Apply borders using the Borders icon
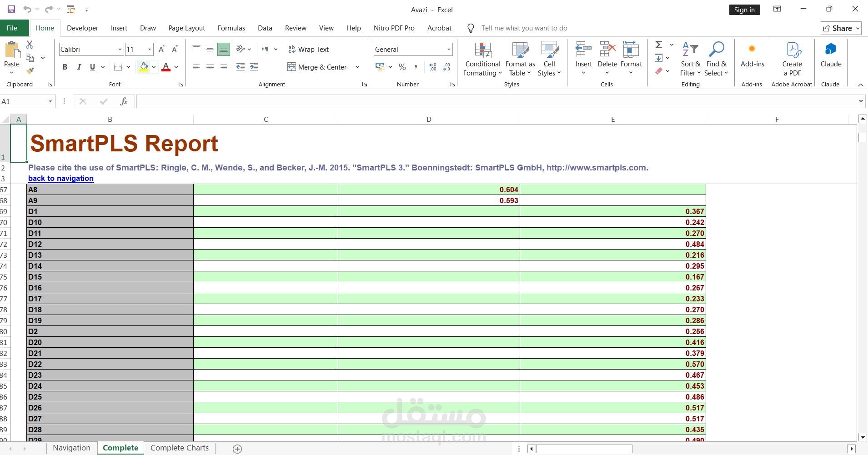This screenshot has height=455, width=868. tap(118, 67)
